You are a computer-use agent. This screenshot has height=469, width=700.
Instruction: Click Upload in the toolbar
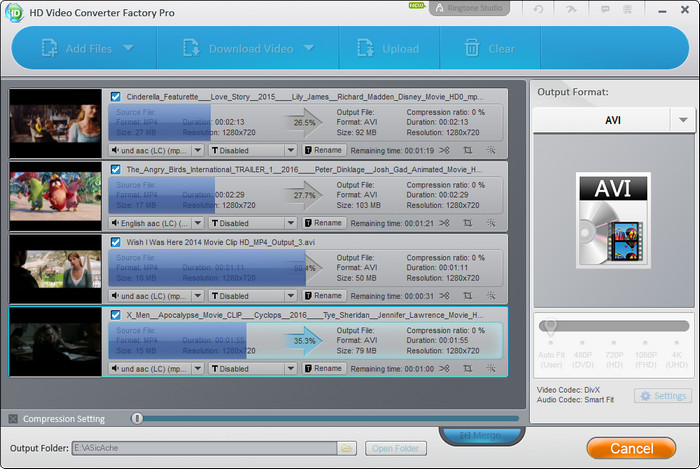(x=400, y=48)
